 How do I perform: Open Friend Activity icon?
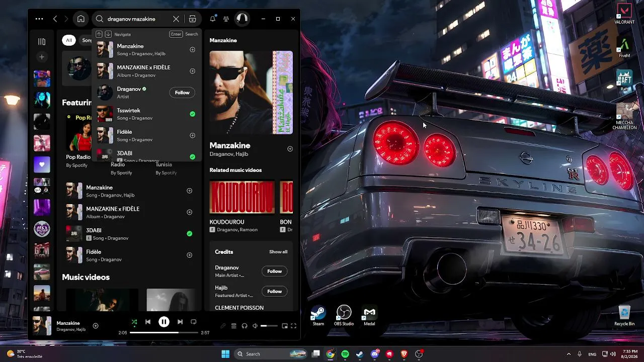tap(226, 19)
